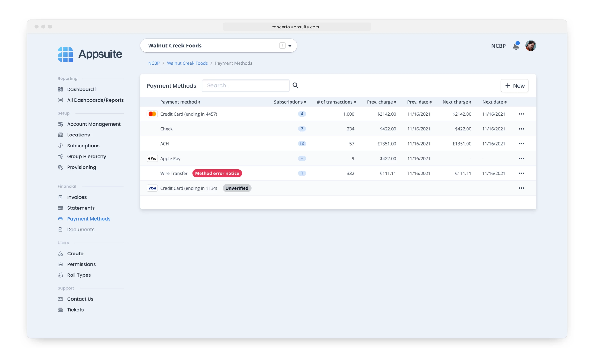
Task: Open the Tickets support page
Action: click(75, 310)
